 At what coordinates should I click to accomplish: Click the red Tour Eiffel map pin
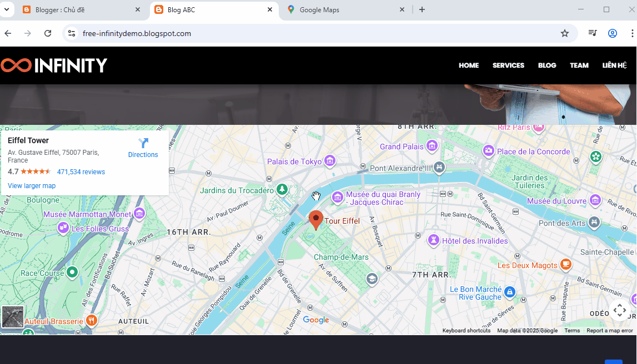[315, 220]
